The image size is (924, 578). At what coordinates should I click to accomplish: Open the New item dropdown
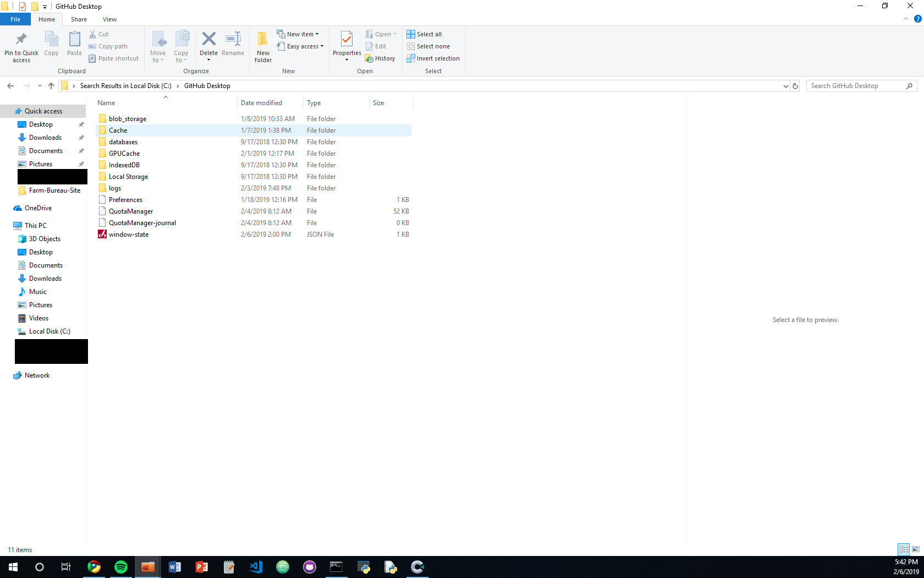tap(298, 34)
